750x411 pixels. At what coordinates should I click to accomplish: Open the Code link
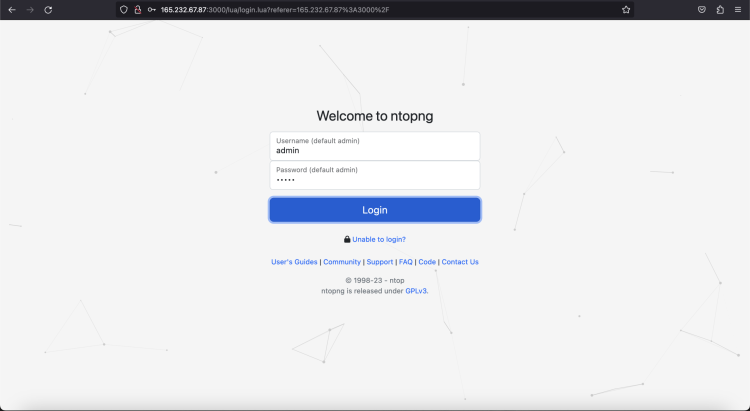427,262
